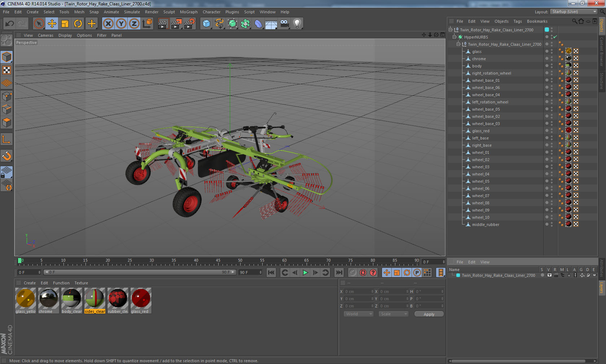Toggle visibility dots of glass object
The height and width of the screenshot is (364, 606).
[x=552, y=51]
